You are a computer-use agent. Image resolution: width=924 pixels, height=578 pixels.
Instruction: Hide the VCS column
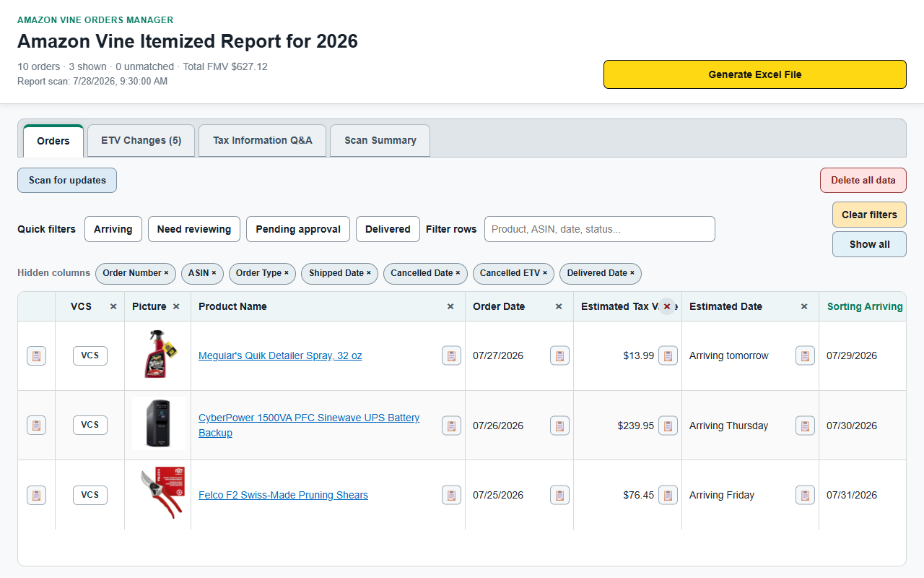[113, 306]
